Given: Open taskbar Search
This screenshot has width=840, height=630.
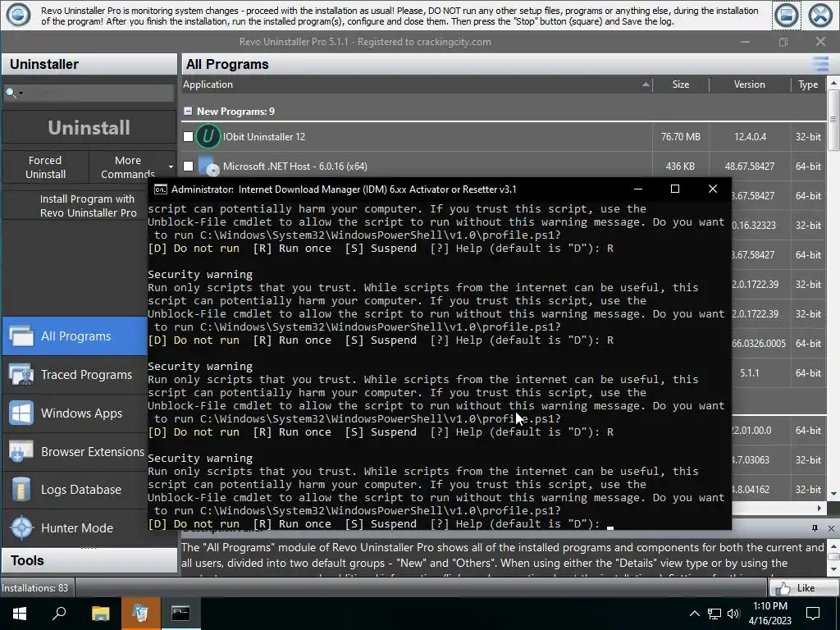Looking at the screenshot, I should [59, 614].
